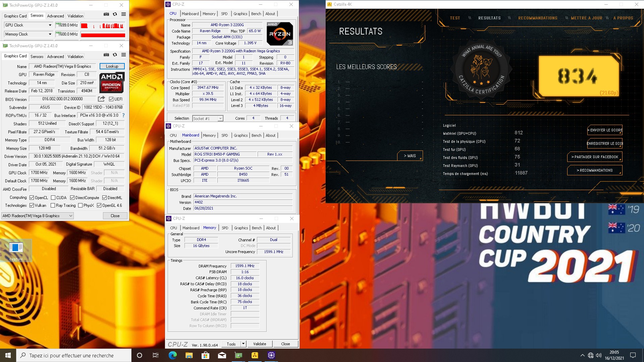644x362 pixels.
Task: Open the capture desktop shortcut
Action: pyautogui.click(x=16, y=250)
